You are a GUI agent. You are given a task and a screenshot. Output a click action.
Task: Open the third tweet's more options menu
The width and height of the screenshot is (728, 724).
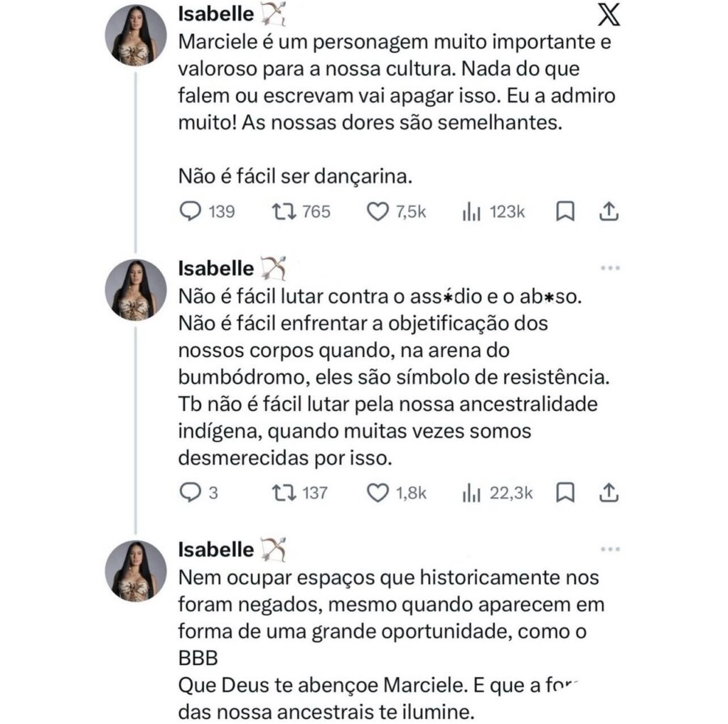[609, 549]
